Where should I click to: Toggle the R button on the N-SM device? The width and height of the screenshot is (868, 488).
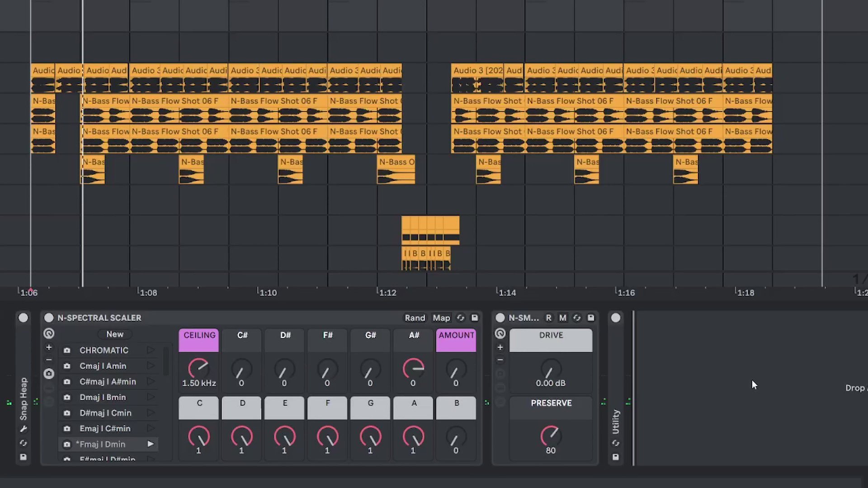click(x=548, y=318)
